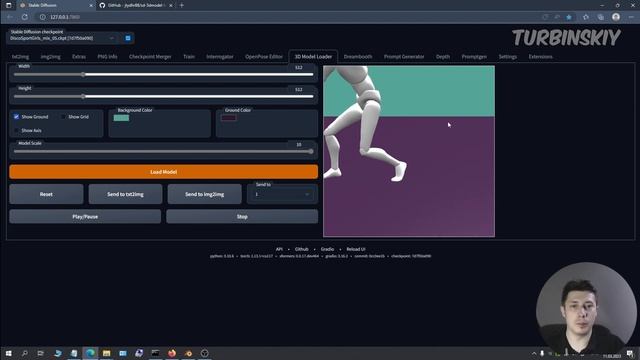
Task: Open the Extensions tab
Action: tap(540, 57)
